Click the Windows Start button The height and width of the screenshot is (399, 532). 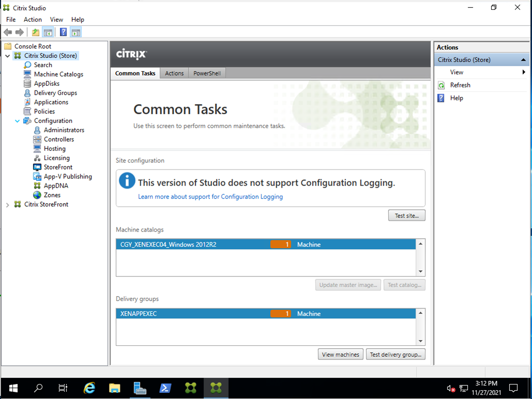[13, 388]
